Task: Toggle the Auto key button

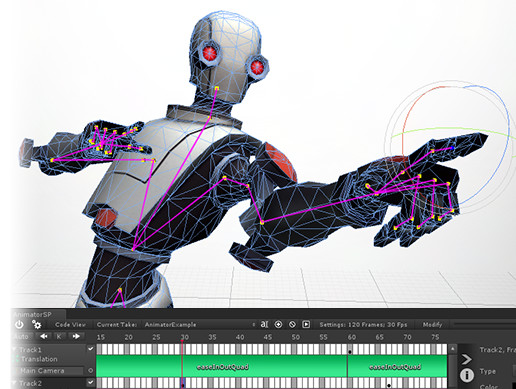Action: [x=21, y=336]
